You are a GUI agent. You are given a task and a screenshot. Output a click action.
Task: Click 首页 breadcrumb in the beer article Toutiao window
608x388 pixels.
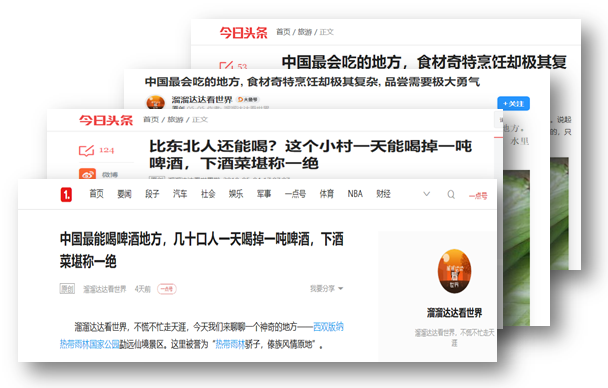[151, 120]
